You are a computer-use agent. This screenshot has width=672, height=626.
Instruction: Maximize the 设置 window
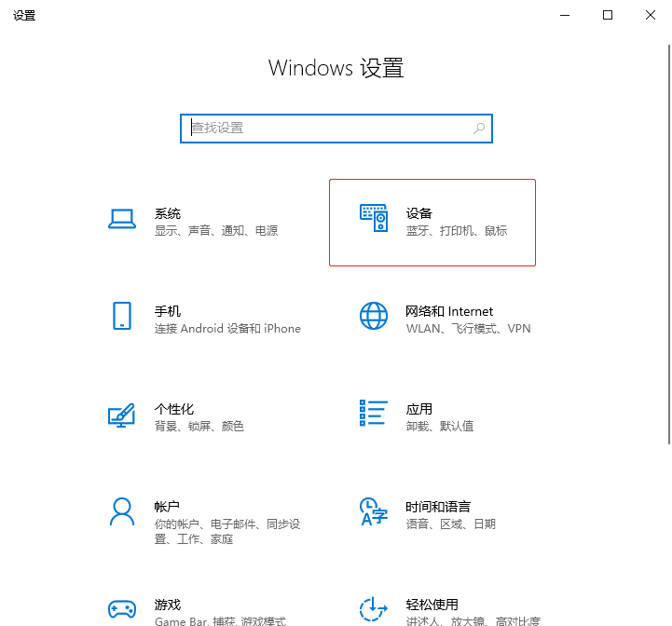pos(608,16)
